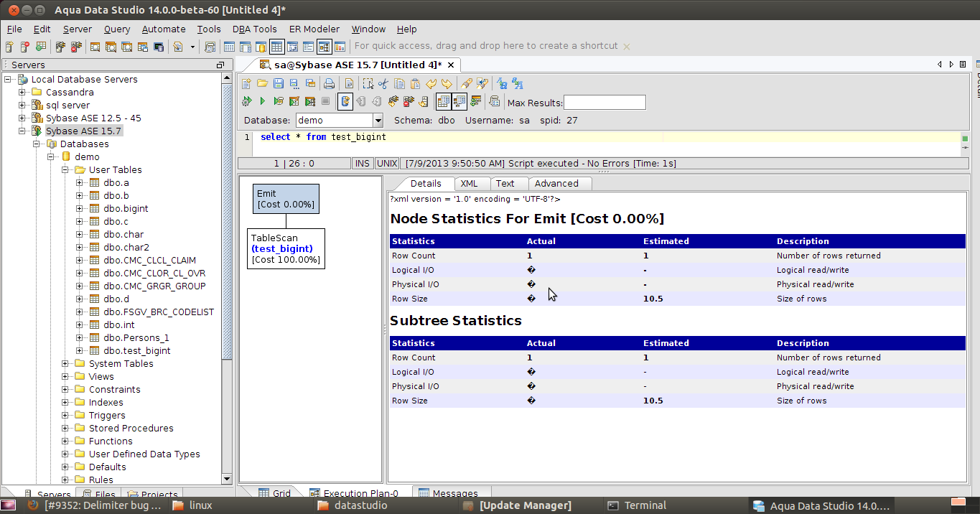This screenshot has height=514, width=980.
Task: Click the Open file folder icon in query toolbar
Action: pos(263,83)
